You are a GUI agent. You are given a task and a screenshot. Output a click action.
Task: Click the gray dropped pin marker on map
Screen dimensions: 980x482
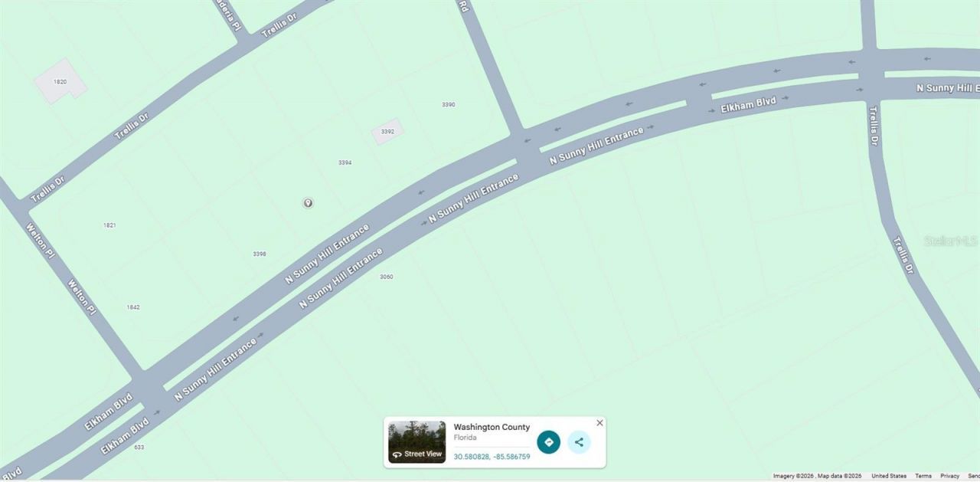pyautogui.click(x=308, y=203)
